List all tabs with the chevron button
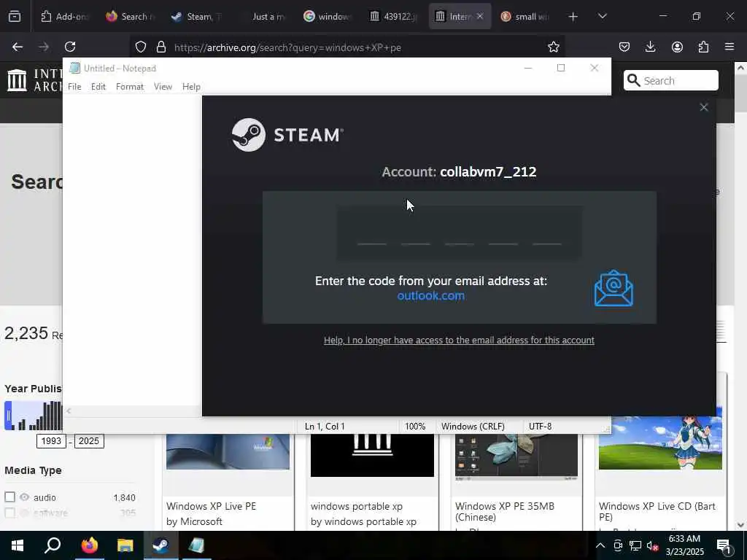This screenshot has height=560, width=747. pos(602,17)
